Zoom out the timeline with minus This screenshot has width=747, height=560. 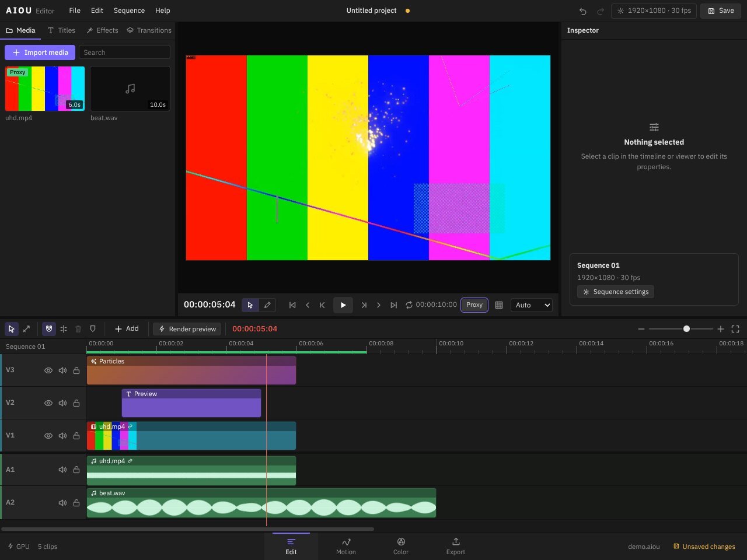tap(641, 329)
